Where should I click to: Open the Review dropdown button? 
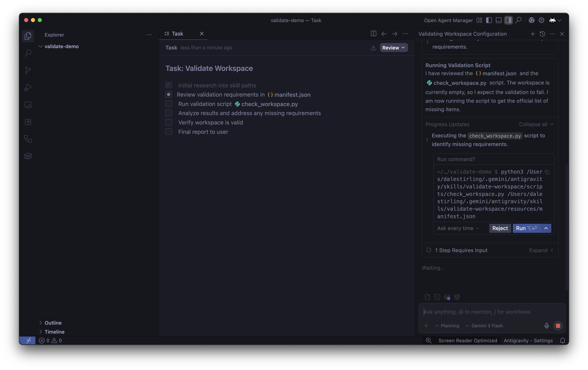click(393, 48)
